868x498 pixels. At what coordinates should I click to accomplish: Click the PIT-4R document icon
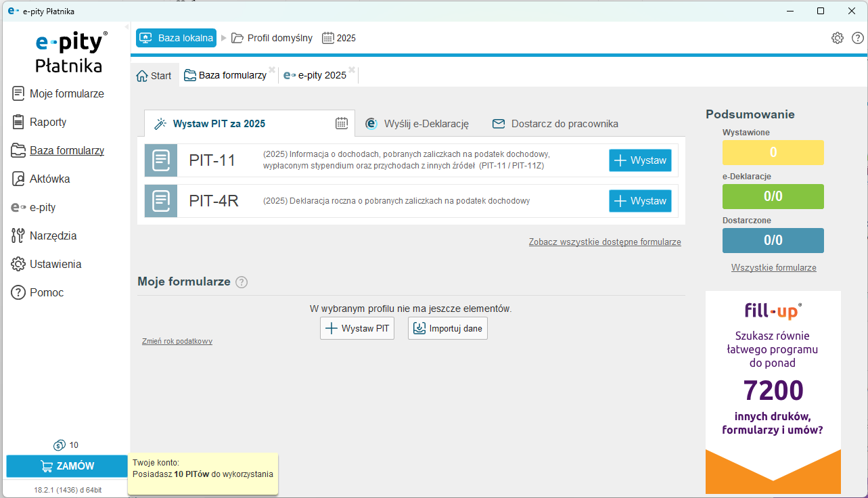coord(161,201)
